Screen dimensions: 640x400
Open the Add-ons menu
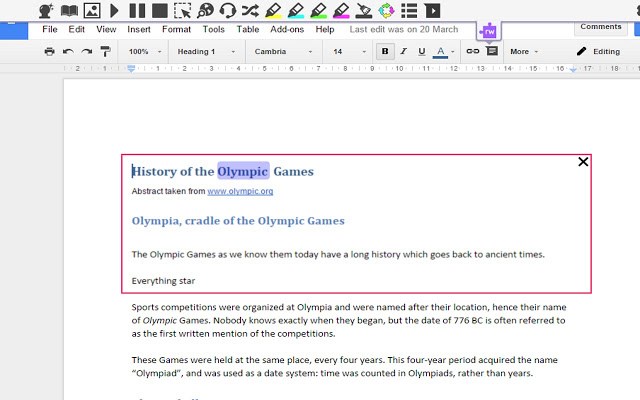287,29
